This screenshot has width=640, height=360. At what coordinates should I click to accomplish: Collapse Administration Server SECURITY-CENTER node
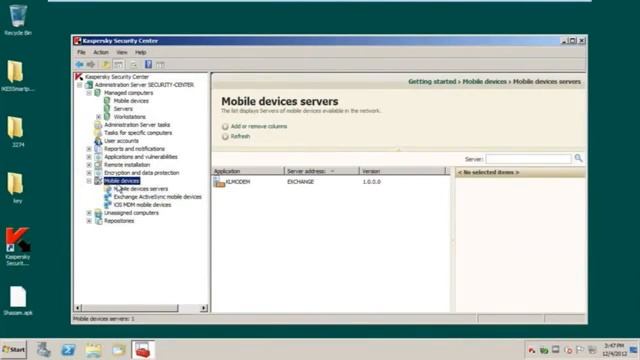[x=80, y=85]
